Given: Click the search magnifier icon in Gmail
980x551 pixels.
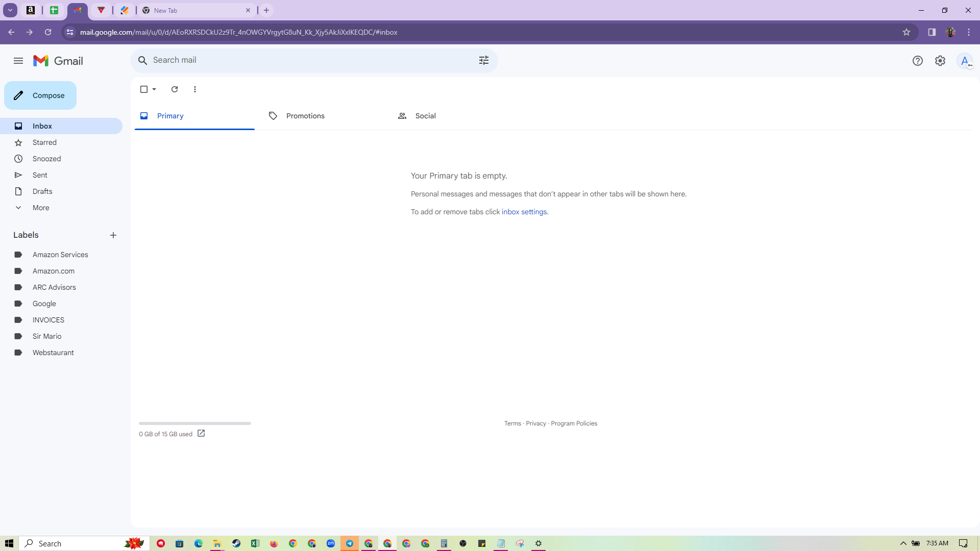Looking at the screenshot, I should tap(143, 60).
